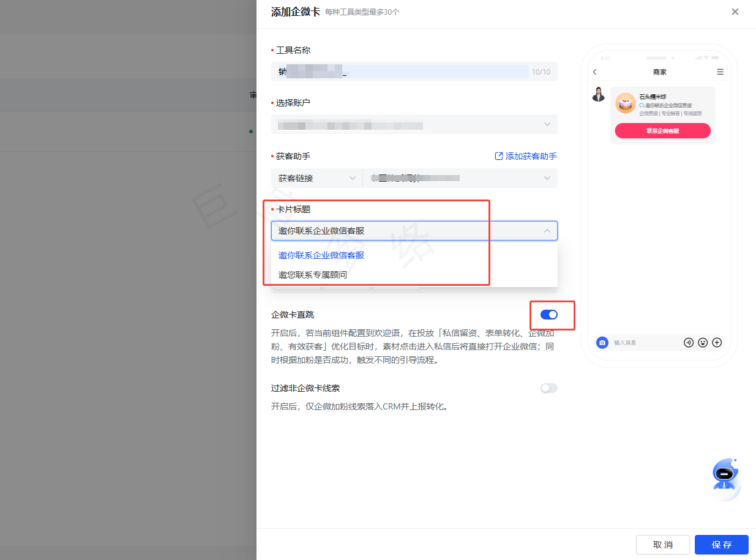Tap the voice icon in message bar
The height and width of the screenshot is (560, 756).
(x=689, y=343)
